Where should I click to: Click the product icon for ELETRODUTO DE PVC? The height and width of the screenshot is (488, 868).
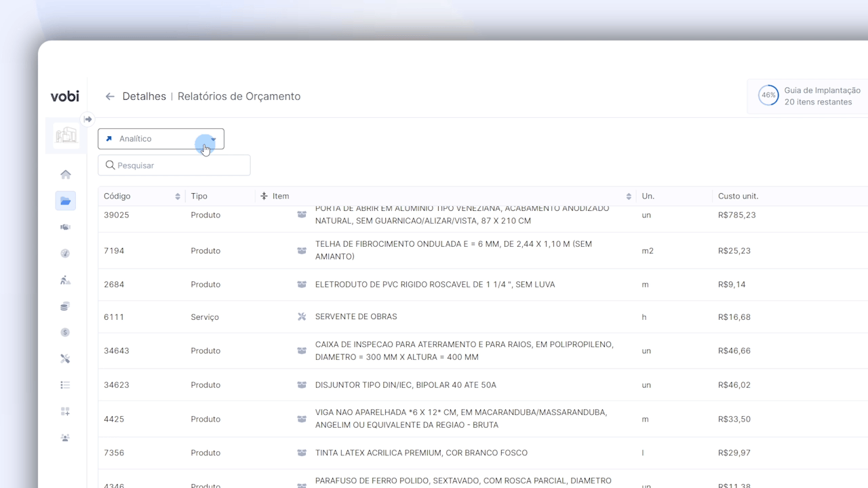(x=302, y=285)
